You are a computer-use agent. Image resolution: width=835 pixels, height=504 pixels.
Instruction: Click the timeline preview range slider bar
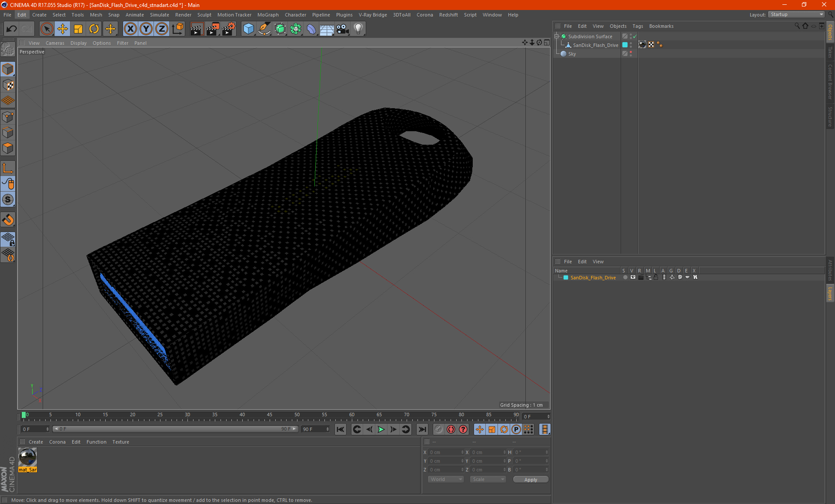[175, 429]
